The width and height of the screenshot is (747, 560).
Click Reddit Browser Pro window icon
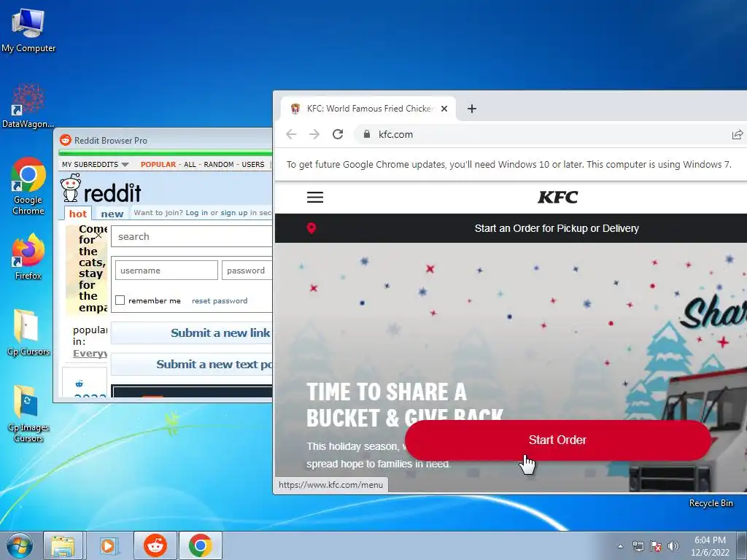65,140
